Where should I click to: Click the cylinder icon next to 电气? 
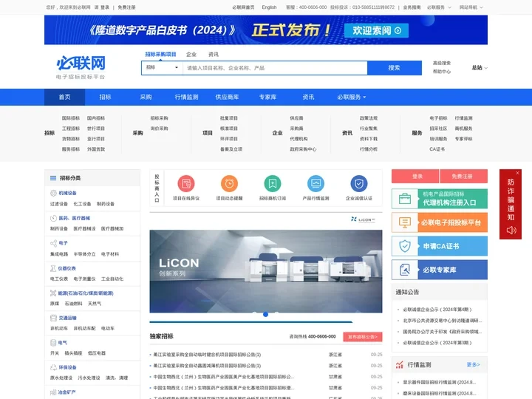tap(53, 343)
